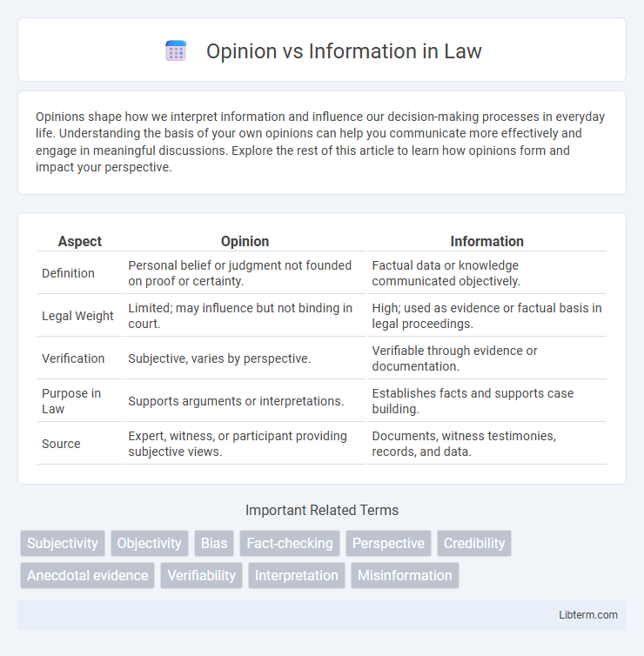Select the Perspective tag
This screenshot has width=644, height=656.
pos(388,543)
